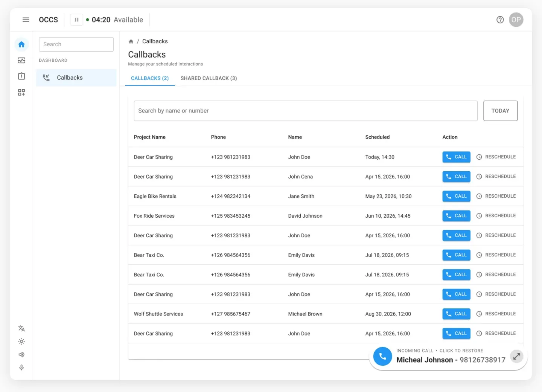The image size is (542, 392).
Task: Go to the home icon in sidebar
Action: pos(21,44)
